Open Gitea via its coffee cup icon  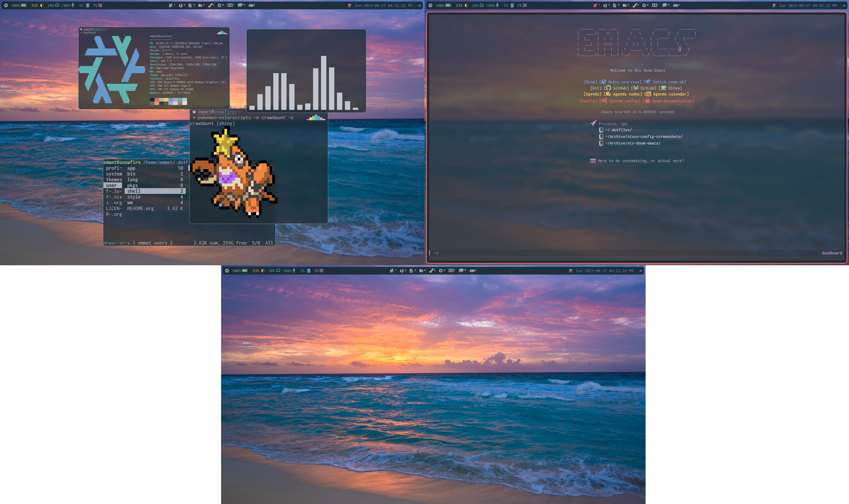(x=663, y=88)
